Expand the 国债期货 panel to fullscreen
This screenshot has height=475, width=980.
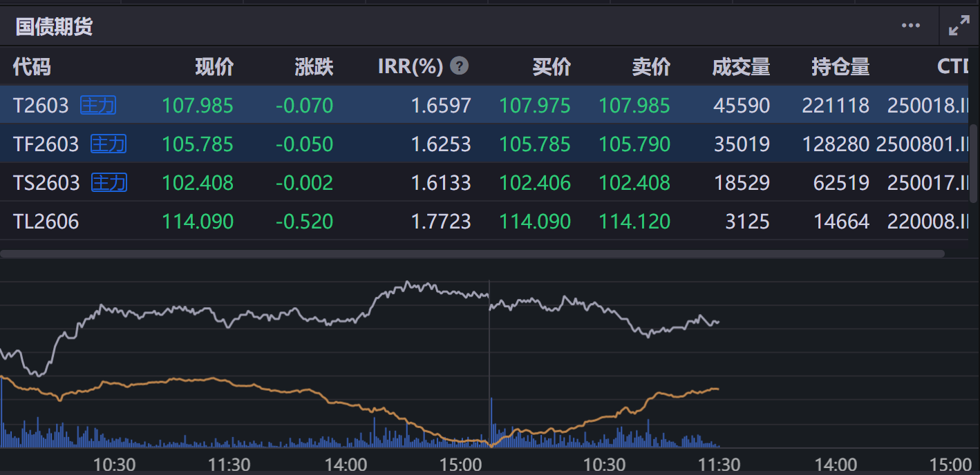(959, 26)
